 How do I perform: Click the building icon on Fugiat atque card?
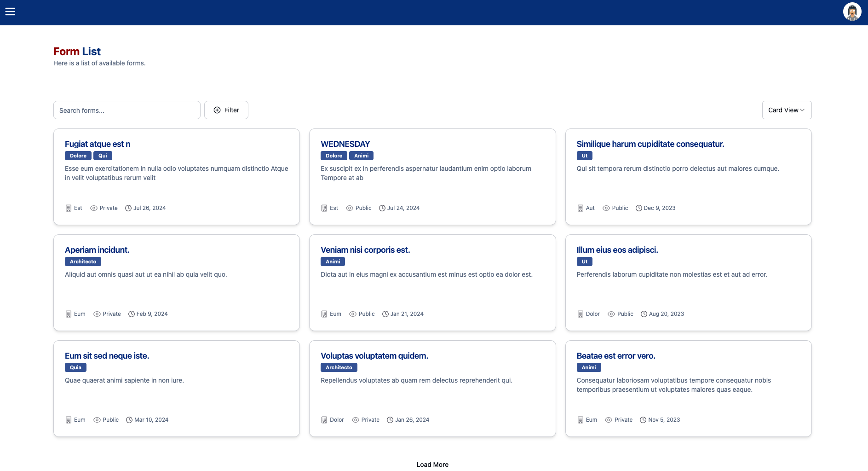coord(69,208)
